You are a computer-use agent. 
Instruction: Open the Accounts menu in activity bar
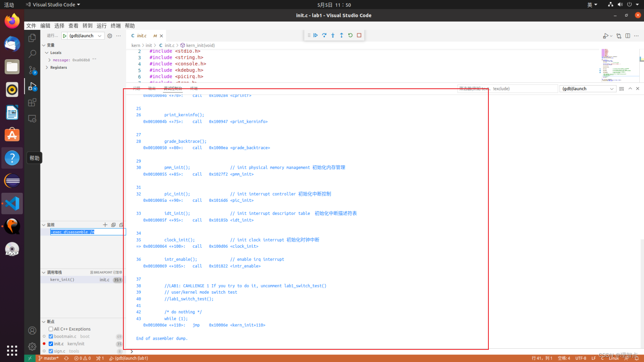pos(32,331)
